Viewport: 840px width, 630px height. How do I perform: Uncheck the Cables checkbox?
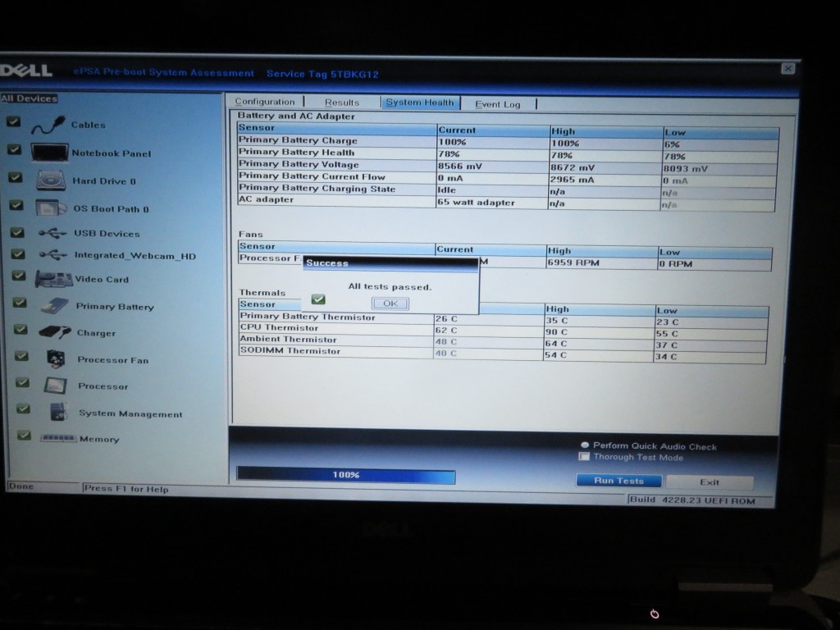pos(13,121)
